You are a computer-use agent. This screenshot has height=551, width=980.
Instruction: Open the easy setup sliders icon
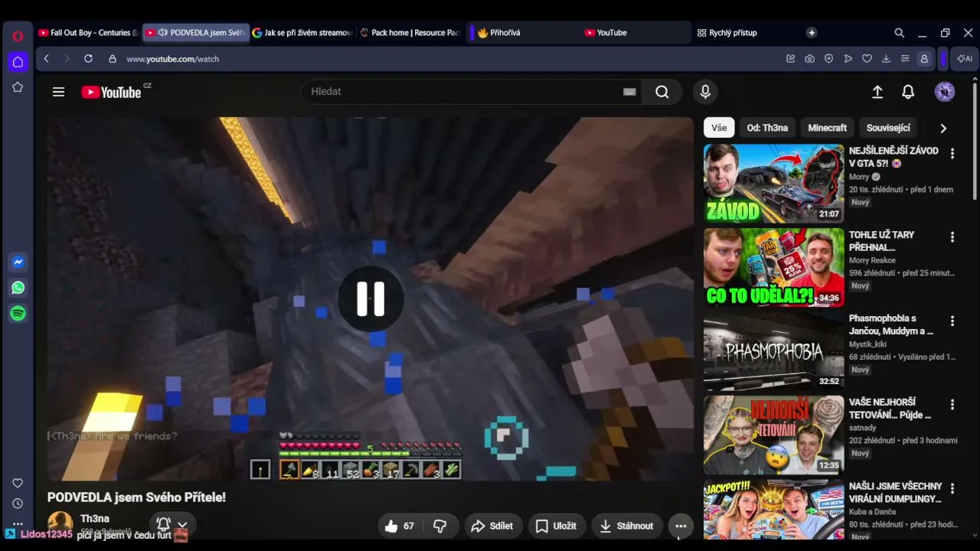(x=905, y=59)
